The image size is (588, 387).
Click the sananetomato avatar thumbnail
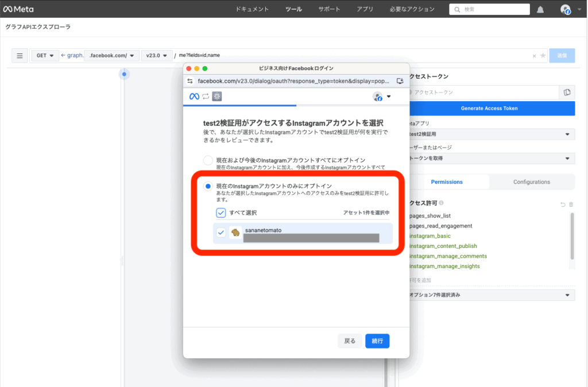[235, 233]
